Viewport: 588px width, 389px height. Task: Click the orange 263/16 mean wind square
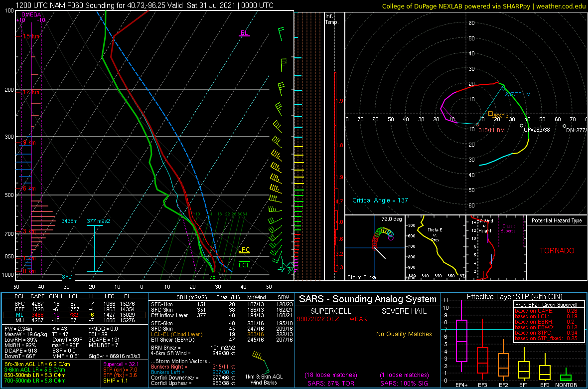click(x=490, y=113)
